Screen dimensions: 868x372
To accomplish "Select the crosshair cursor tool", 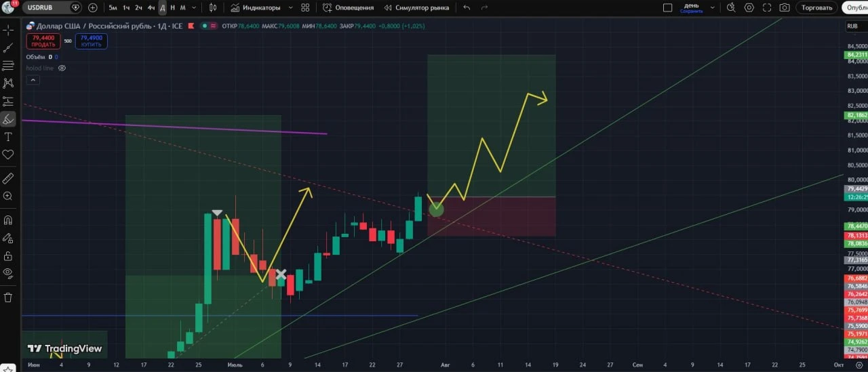I will 8,30.
